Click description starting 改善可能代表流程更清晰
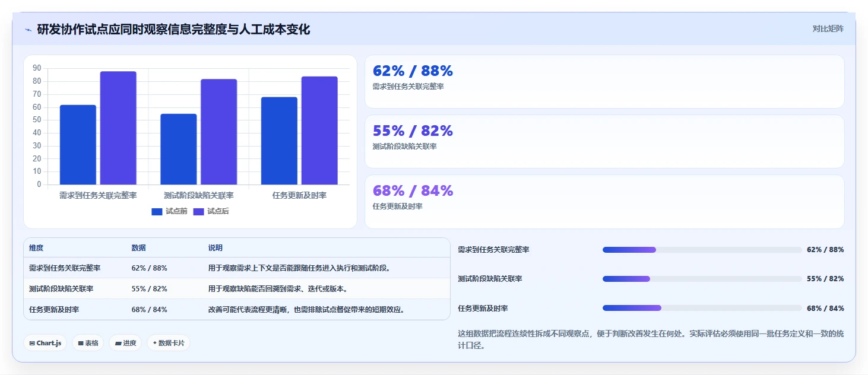 (x=306, y=310)
